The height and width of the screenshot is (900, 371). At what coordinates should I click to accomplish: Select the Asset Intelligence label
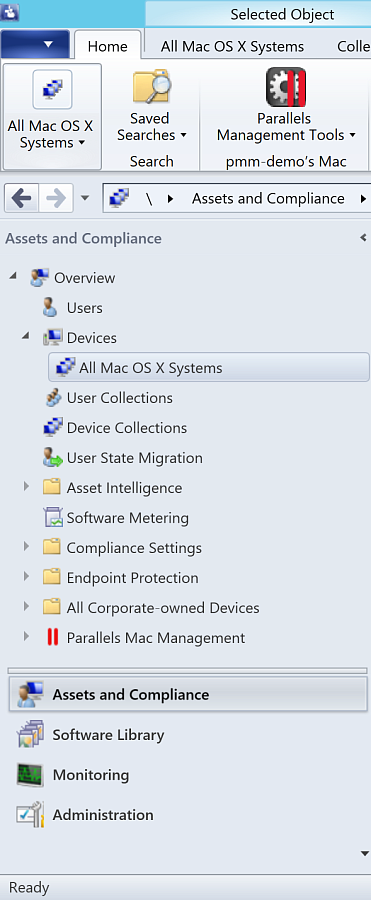[124, 488]
